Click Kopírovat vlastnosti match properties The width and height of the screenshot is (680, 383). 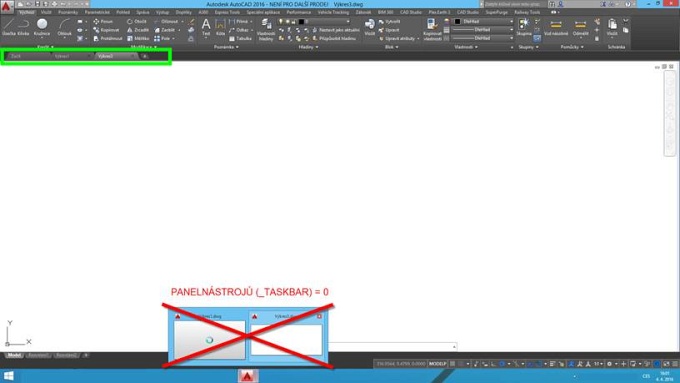[432, 29]
